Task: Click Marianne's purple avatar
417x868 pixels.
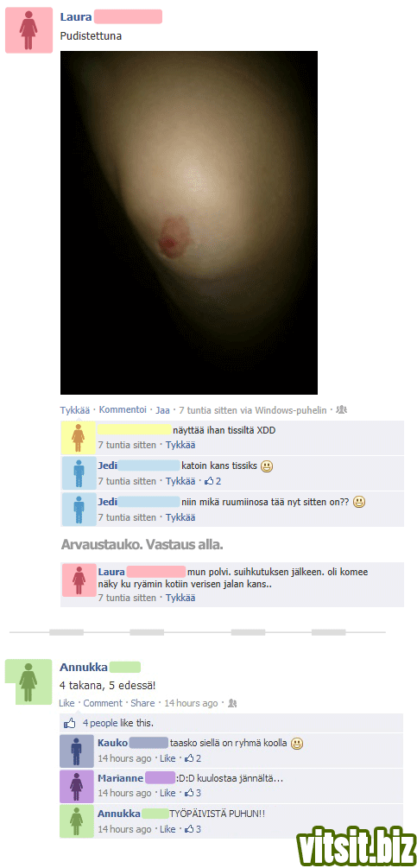Action: (x=76, y=786)
